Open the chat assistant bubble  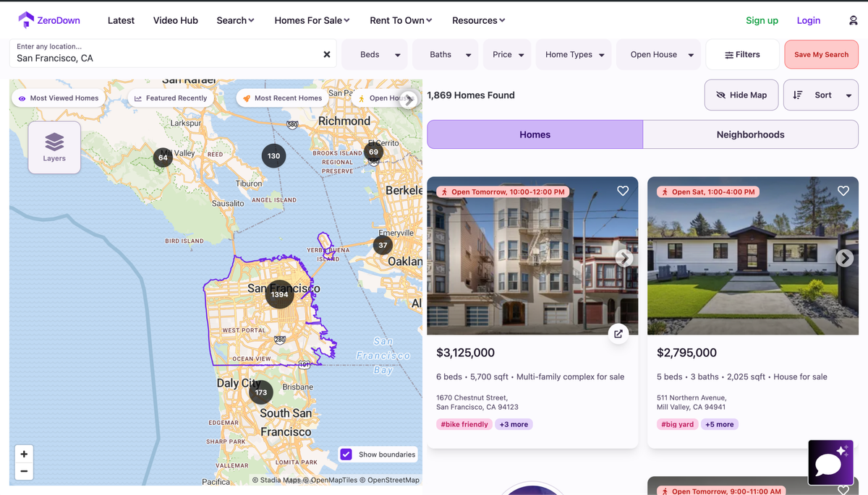[x=830, y=462]
